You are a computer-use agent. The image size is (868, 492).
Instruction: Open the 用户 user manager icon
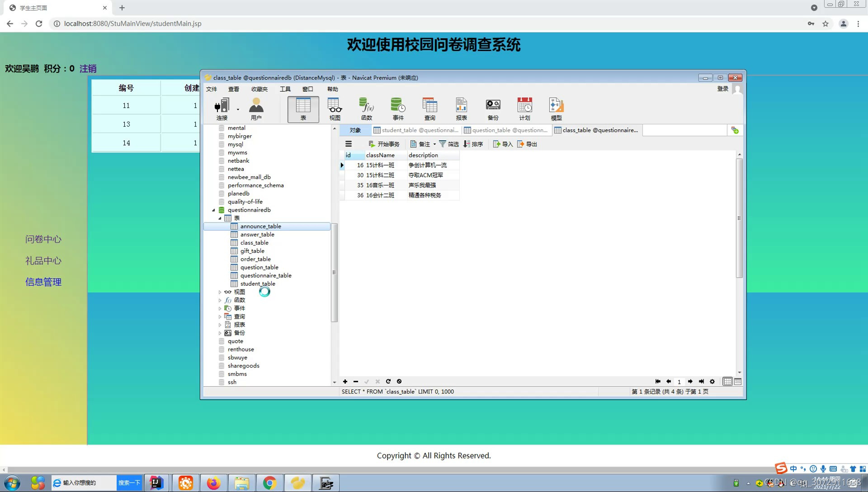256,109
